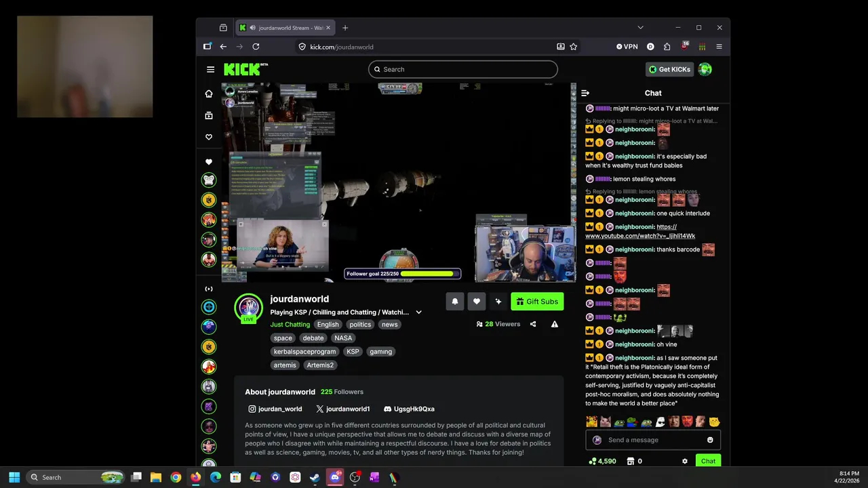Open Firefox VPN button

627,47
